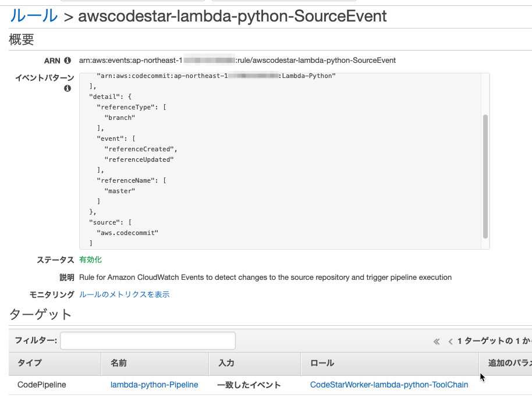Viewport: 532px width, 409px height.
Task: Sort by 入力 column header
Action: pyautogui.click(x=255, y=363)
